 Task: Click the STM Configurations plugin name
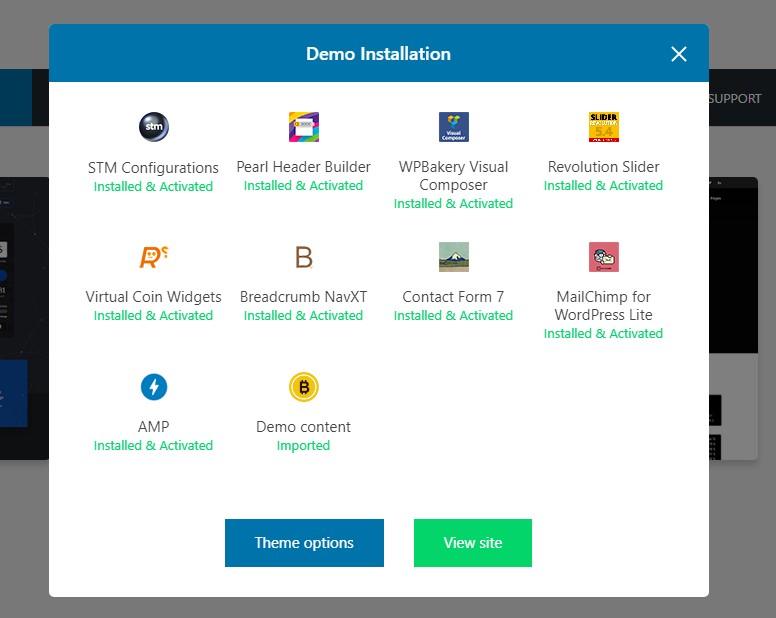pos(153,167)
